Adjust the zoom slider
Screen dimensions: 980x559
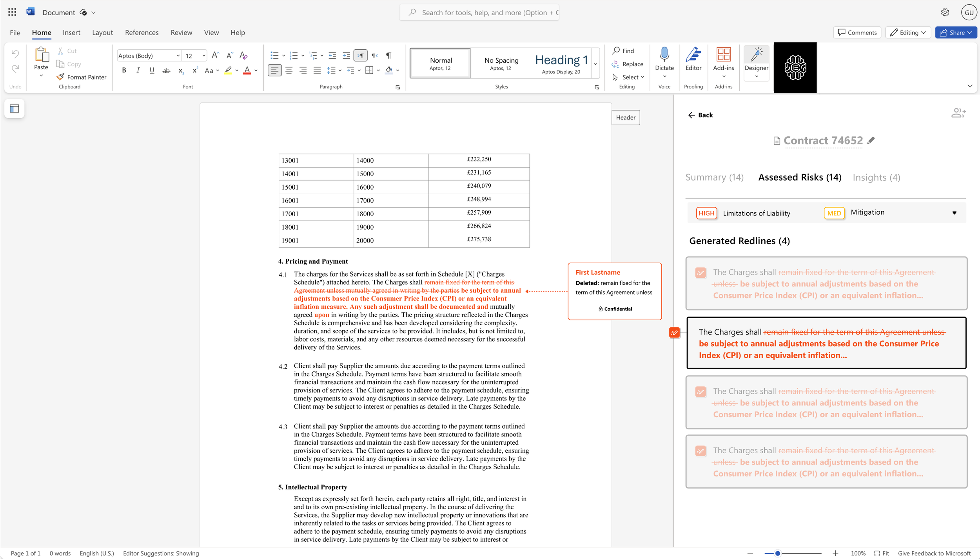pos(777,553)
